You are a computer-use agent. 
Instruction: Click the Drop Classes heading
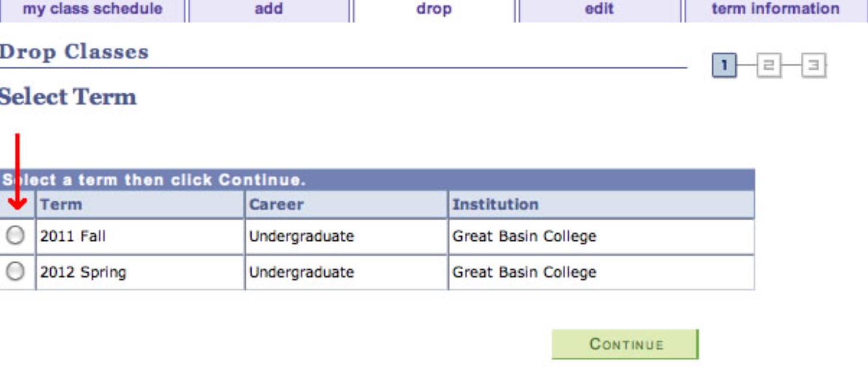coord(74,52)
